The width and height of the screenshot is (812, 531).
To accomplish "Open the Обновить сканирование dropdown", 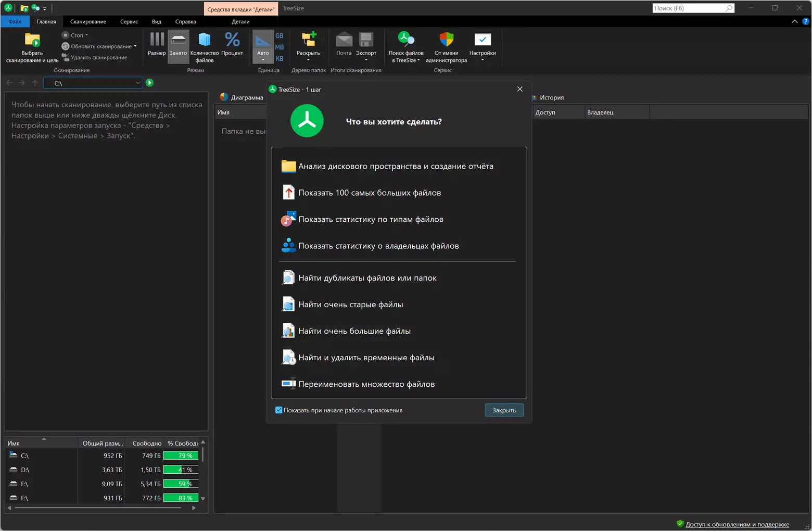I will point(135,46).
